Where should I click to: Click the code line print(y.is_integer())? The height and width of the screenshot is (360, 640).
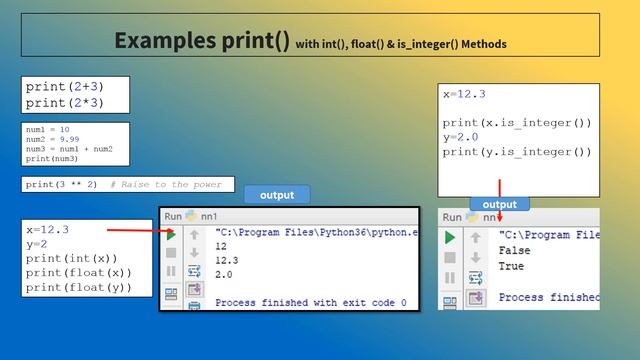coord(517,152)
